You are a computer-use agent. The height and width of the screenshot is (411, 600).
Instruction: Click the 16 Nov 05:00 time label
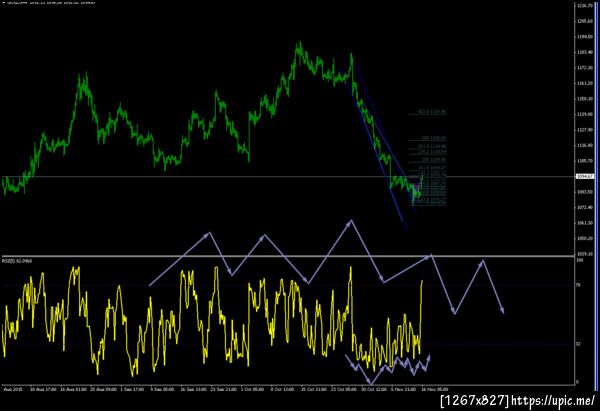(436, 389)
